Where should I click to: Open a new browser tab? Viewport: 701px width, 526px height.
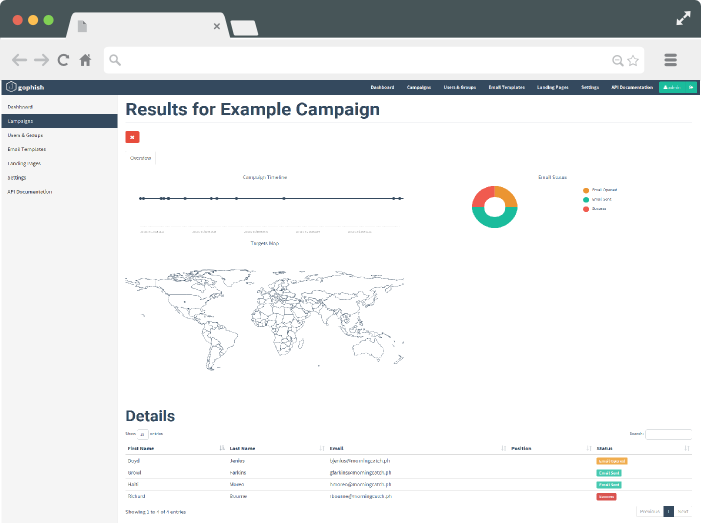[x=244, y=28]
